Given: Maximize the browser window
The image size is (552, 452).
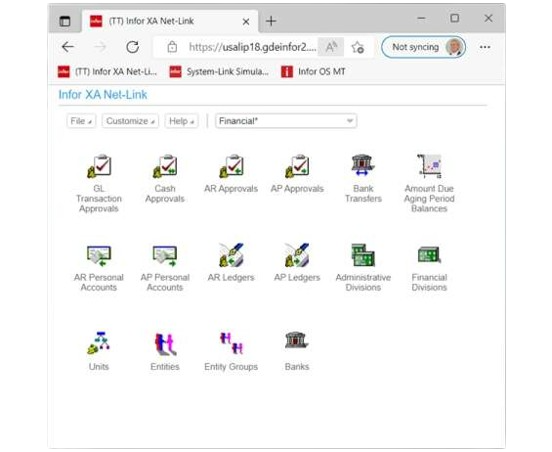Looking at the screenshot, I should pos(455,18).
